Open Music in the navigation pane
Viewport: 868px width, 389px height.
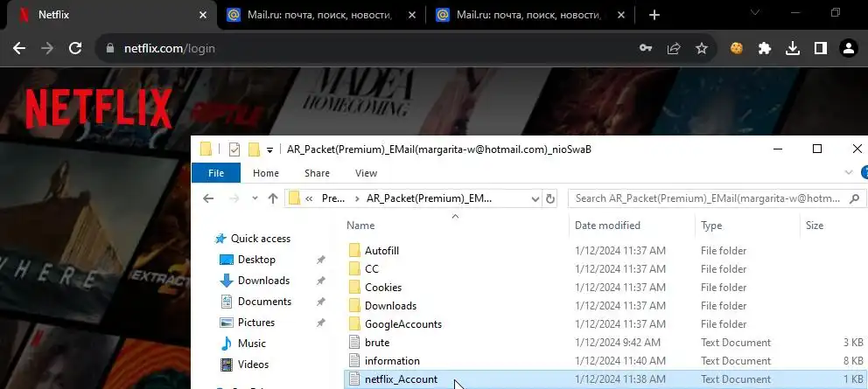(252, 344)
